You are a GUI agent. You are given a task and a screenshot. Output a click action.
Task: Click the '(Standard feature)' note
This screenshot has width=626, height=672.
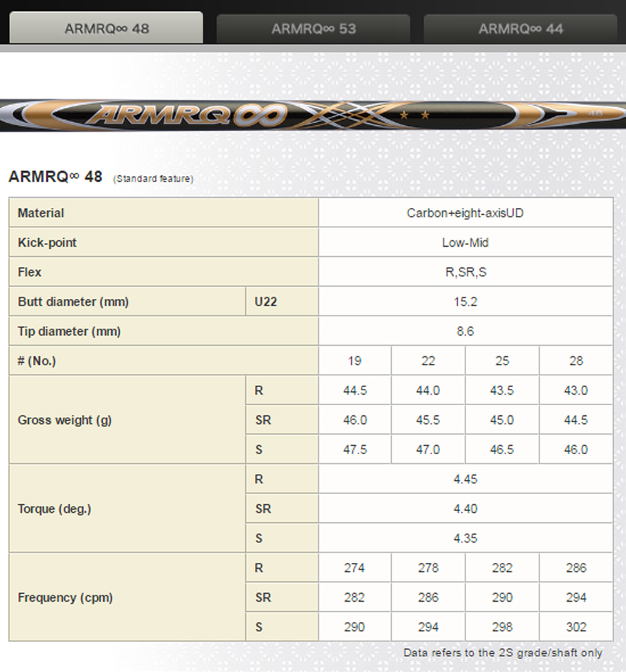[x=153, y=178]
